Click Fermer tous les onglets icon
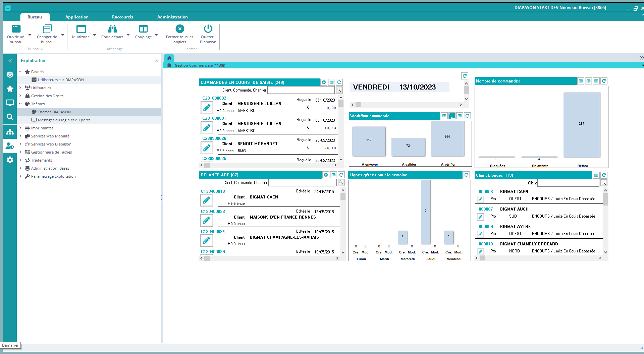Screen dimensions: 644x354 pos(180,29)
